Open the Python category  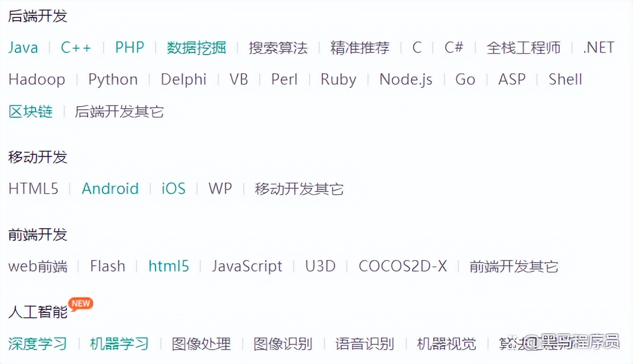tap(113, 79)
